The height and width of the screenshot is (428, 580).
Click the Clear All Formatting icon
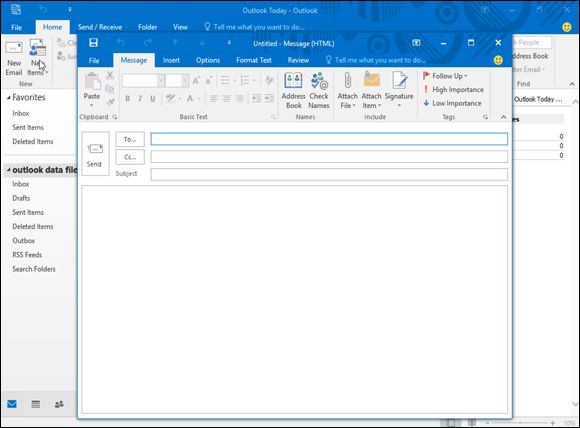pyautogui.click(x=269, y=80)
